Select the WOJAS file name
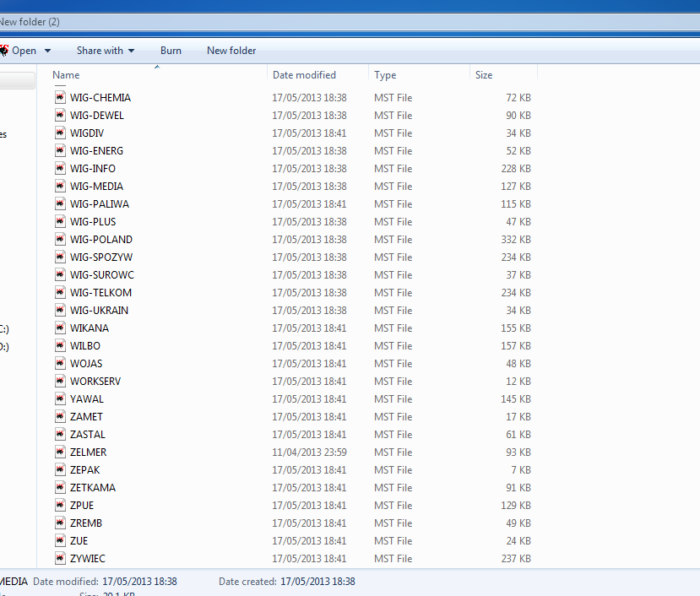 pyautogui.click(x=86, y=363)
